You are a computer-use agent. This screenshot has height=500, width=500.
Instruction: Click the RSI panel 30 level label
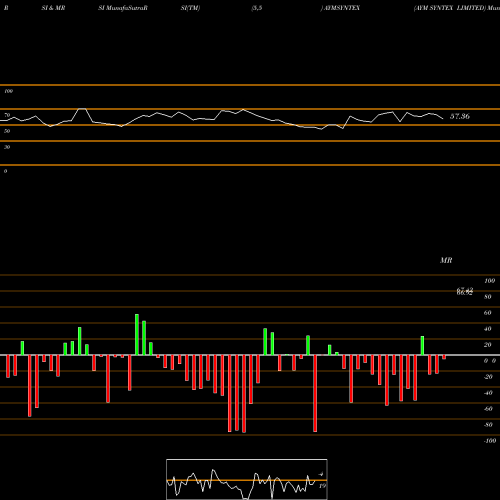tap(7, 147)
